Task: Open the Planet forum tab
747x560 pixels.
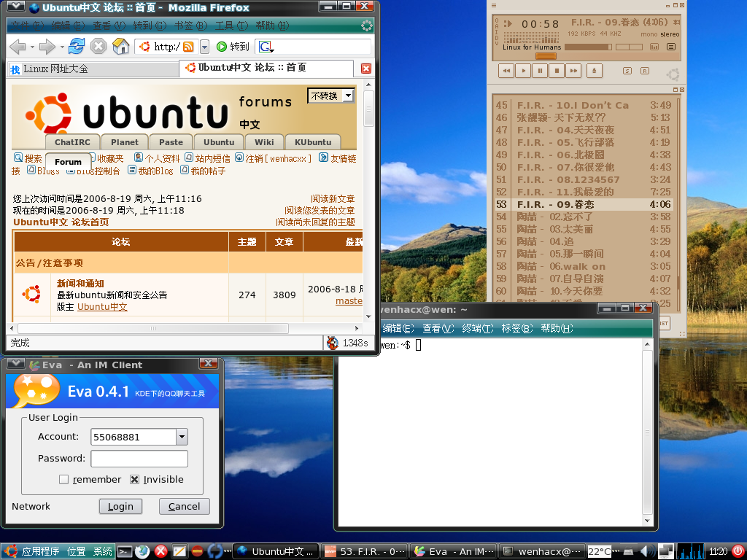Action: pos(124,142)
